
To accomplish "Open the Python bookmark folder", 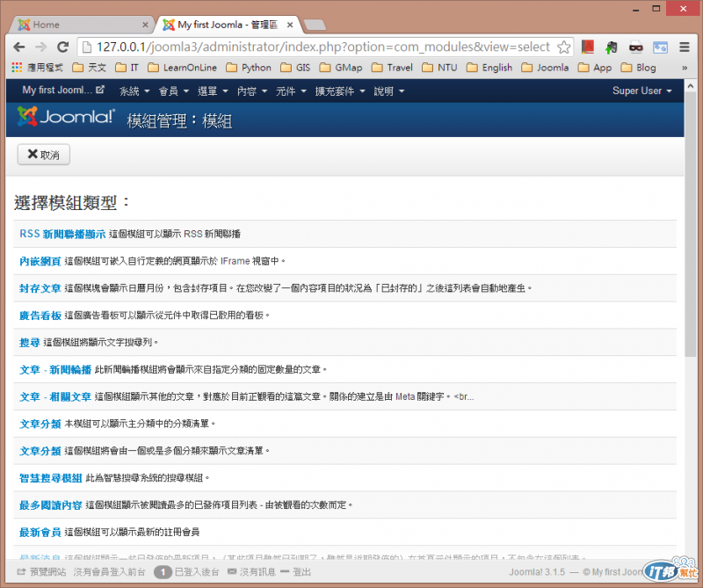I will (249, 68).
